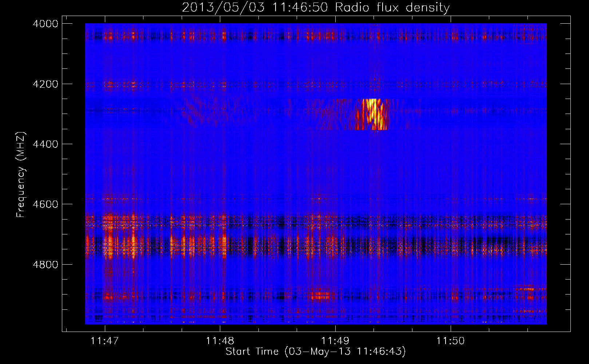Click the 11:50 time tick label

pyautogui.click(x=450, y=341)
